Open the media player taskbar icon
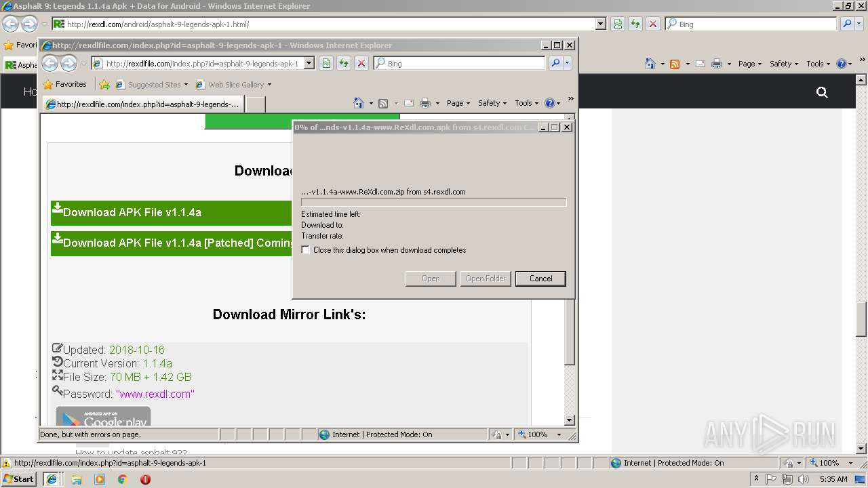868x488 pixels. pyautogui.click(x=100, y=479)
